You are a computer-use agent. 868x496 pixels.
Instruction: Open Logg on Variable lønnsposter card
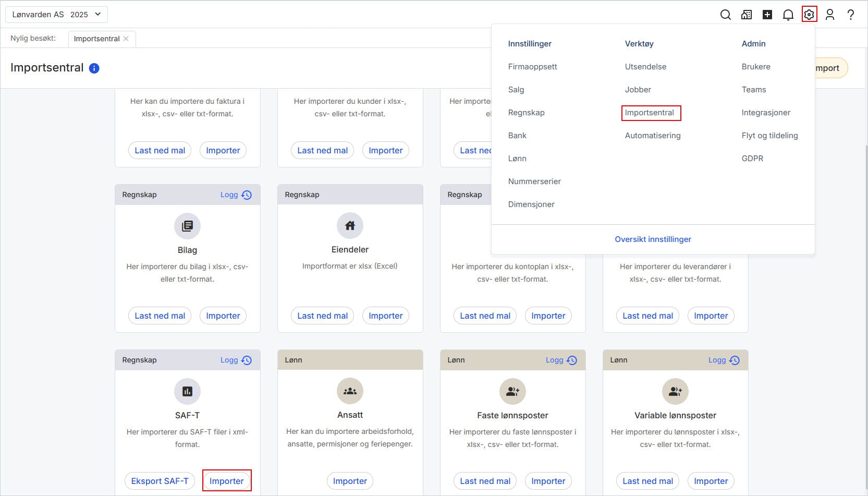click(724, 360)
